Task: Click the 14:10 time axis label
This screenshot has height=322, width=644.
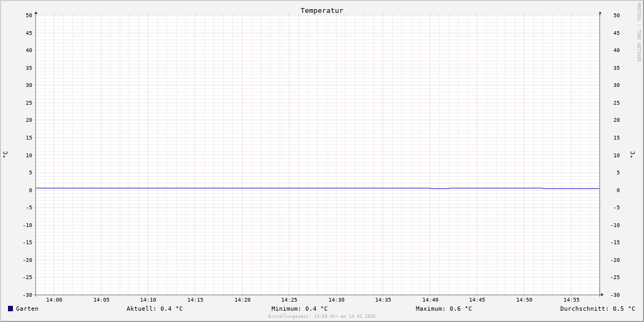Action: pyautogui.click(x=148, y=299)
